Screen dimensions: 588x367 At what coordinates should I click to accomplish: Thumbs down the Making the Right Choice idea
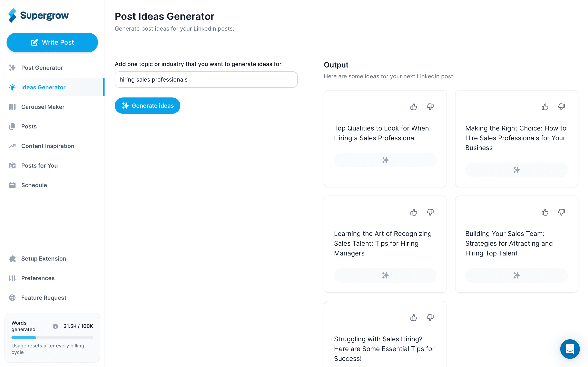tap(561, 107)
